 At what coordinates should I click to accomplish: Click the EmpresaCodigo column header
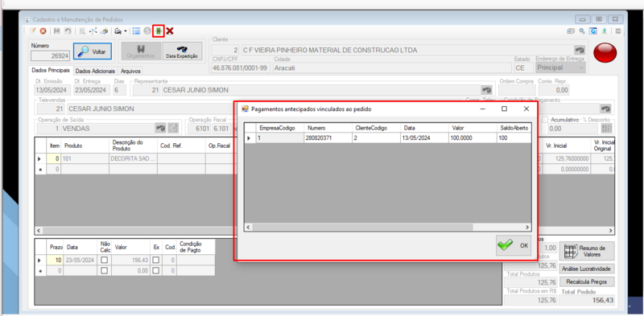(279, 128)
